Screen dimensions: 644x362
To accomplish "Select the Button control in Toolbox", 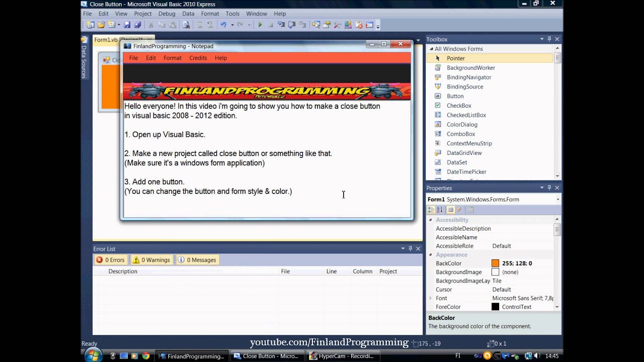I will (x=455, y=96).
